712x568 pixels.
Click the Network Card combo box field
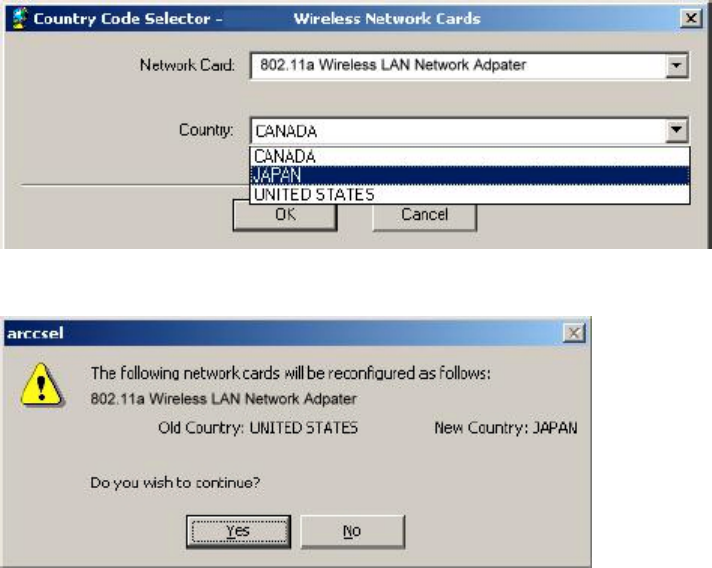click(x=470, y=66)
